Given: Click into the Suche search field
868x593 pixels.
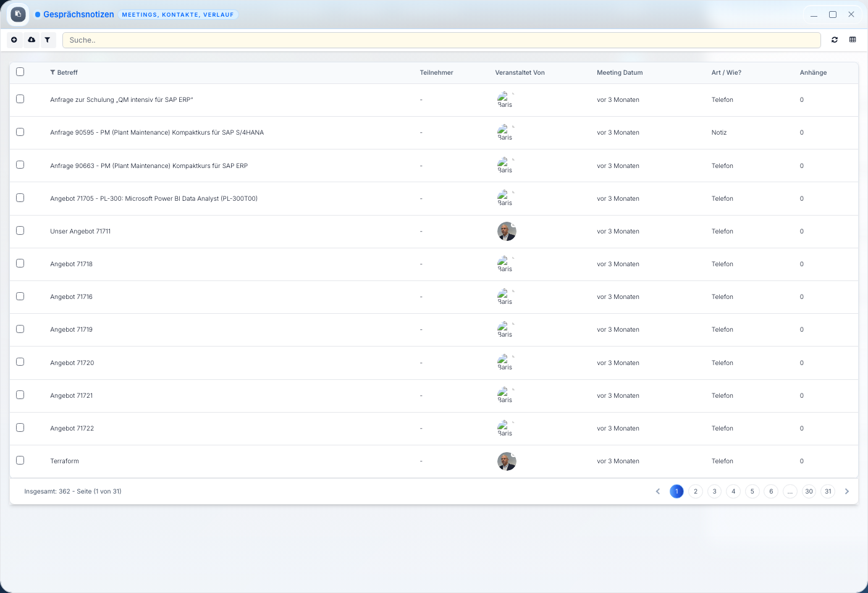Looking at the screenshot, I should pyautogui.click(x=441, y=40).
